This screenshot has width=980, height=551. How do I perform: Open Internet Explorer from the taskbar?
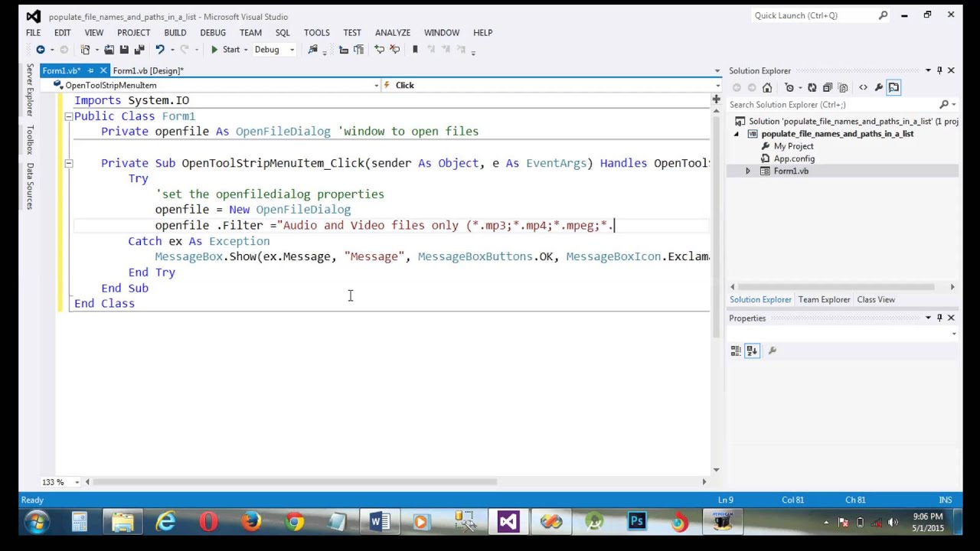click(x=165, y=523)
